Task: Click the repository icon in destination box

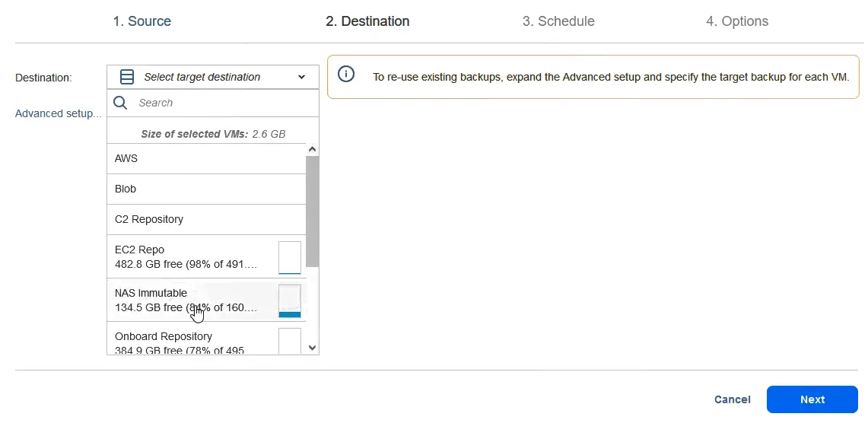Action: pyautogui.click(x=127, y=77)
